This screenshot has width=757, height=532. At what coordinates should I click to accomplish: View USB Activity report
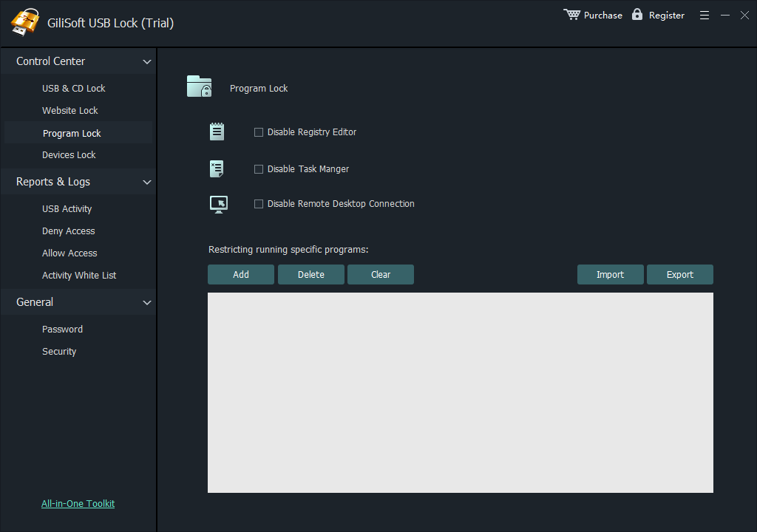(x=67, y=209)
